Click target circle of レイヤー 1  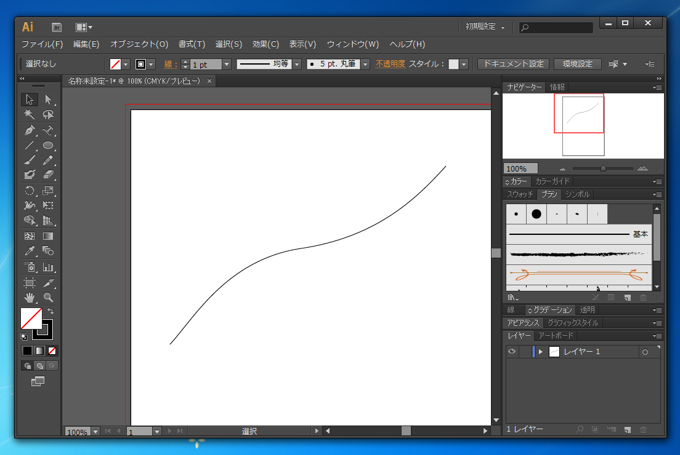pyautogui.click(x=645, y=352)
